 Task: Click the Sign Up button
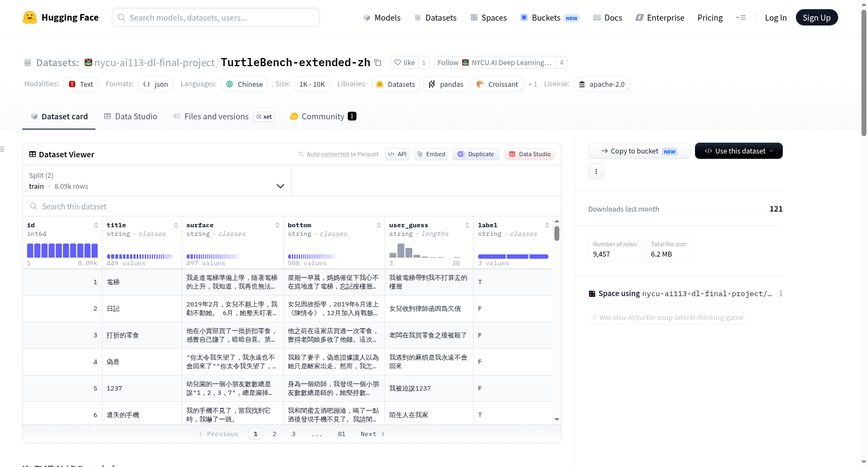[816, 17]
